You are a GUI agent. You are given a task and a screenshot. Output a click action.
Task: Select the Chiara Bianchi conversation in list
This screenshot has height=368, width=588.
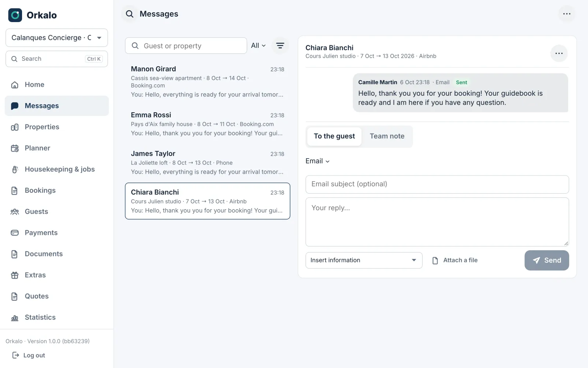pyautogui.click(x=208, y=201)
